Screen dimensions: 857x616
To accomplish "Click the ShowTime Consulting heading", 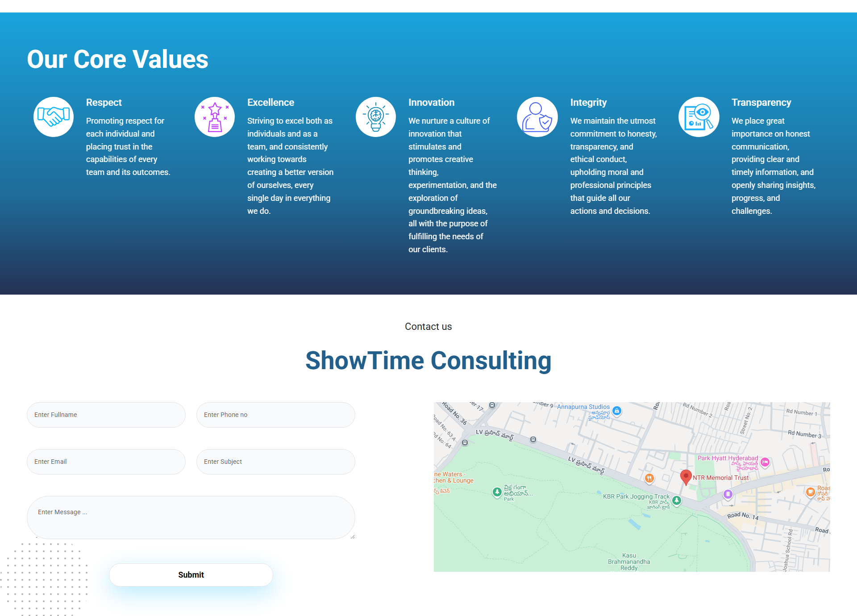I will [x=428, y=361].
